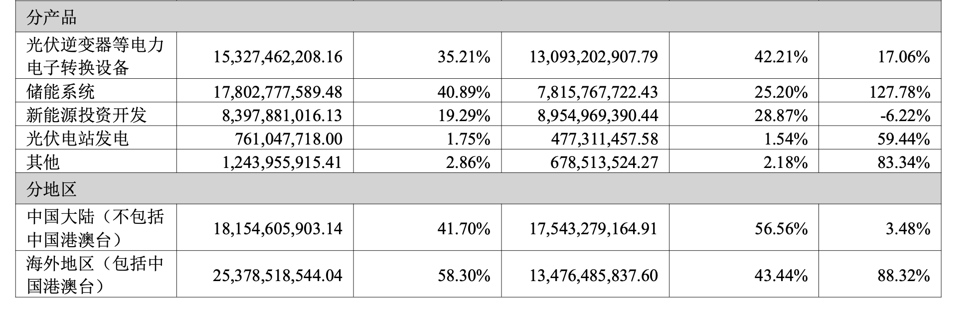Click the 127.78% growth cell

tap(903, 92)
